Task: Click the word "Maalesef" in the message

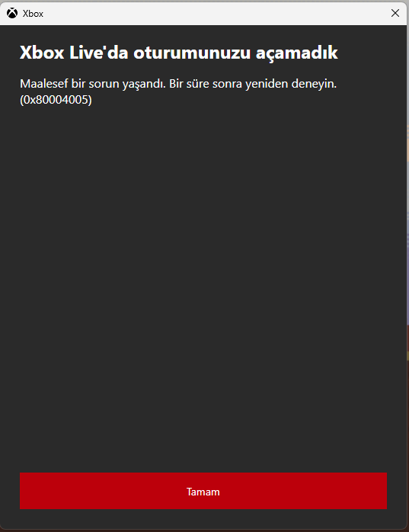Action: pos(44,84)
